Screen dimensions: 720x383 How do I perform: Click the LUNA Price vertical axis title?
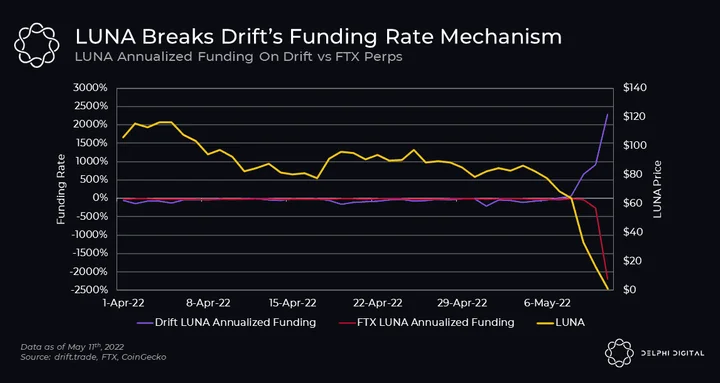(x=658, y=189)
